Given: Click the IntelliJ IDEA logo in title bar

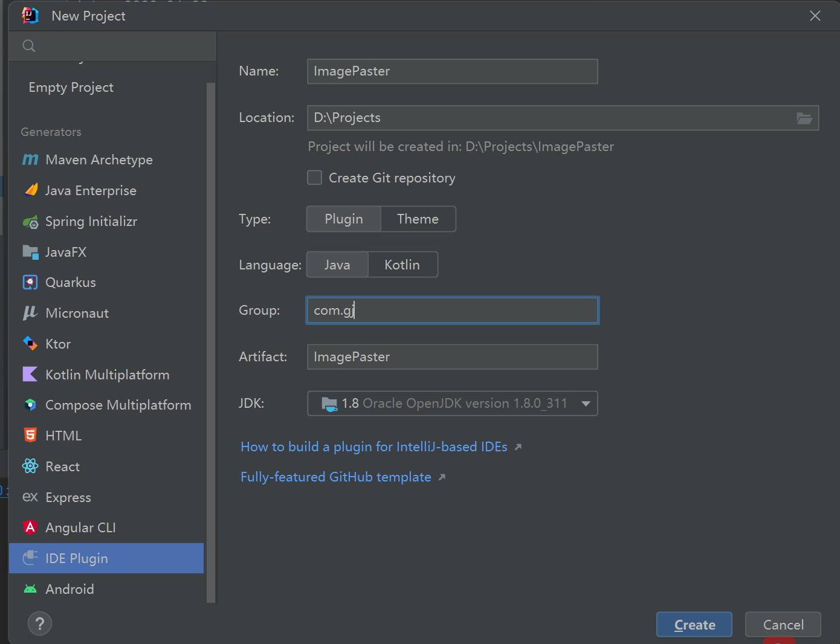Looking at the screenshot, I should pos(30,16).
